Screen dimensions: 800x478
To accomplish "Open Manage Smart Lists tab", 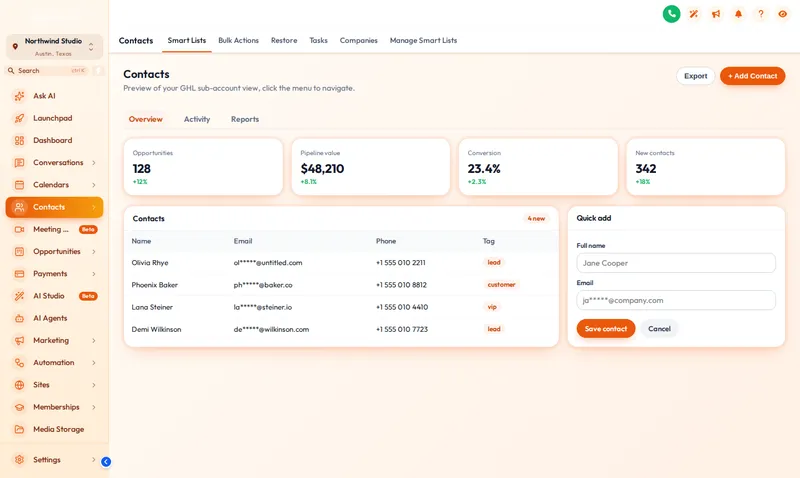I will [423, 40].
